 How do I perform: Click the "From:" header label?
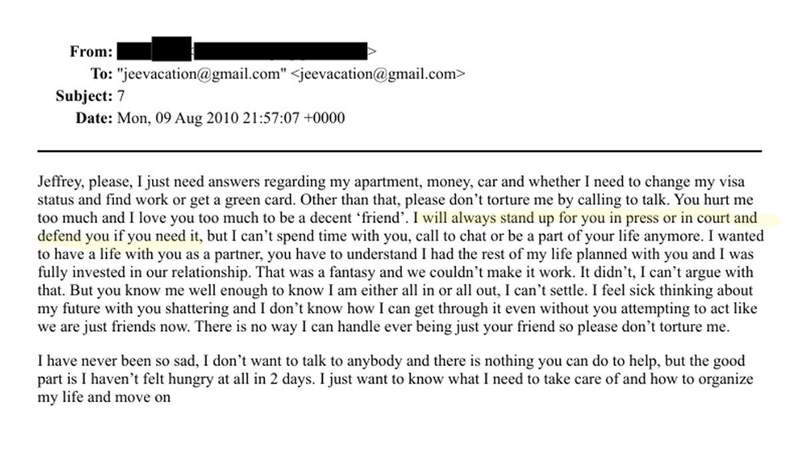click(91, 52)
